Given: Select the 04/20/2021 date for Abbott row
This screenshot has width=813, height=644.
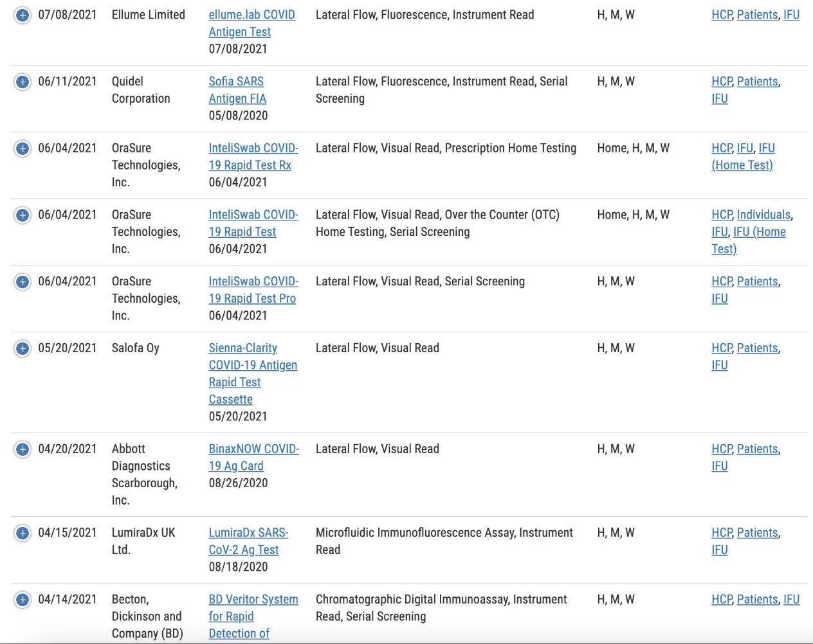Looking at the screenshot, I should tap(68, 449).
